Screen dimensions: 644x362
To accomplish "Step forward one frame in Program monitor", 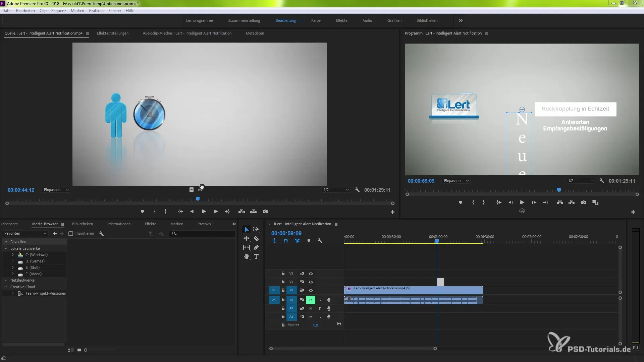I will pos(534,202).
